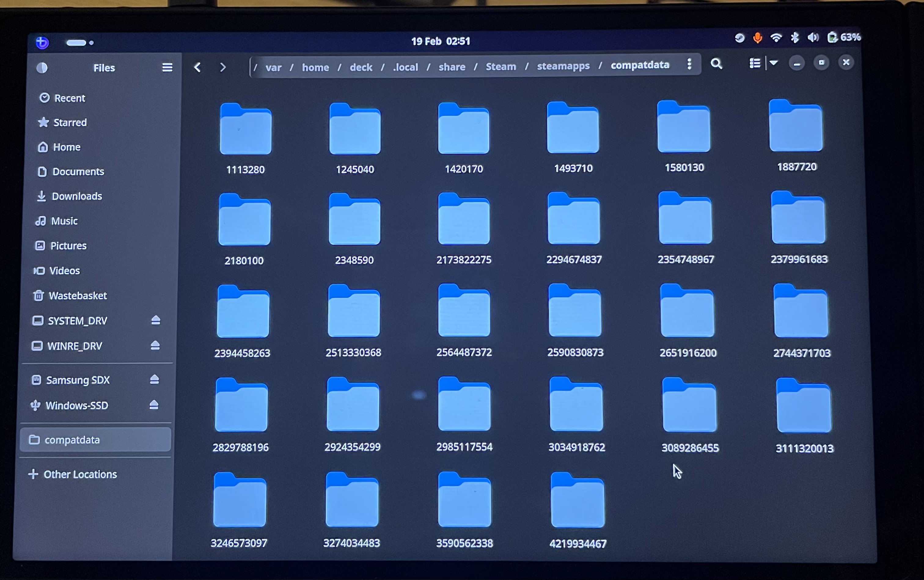Eject the Samsung SDX drive
The image size is (924, 580).
pyautogui.click(x=154, y=379)
